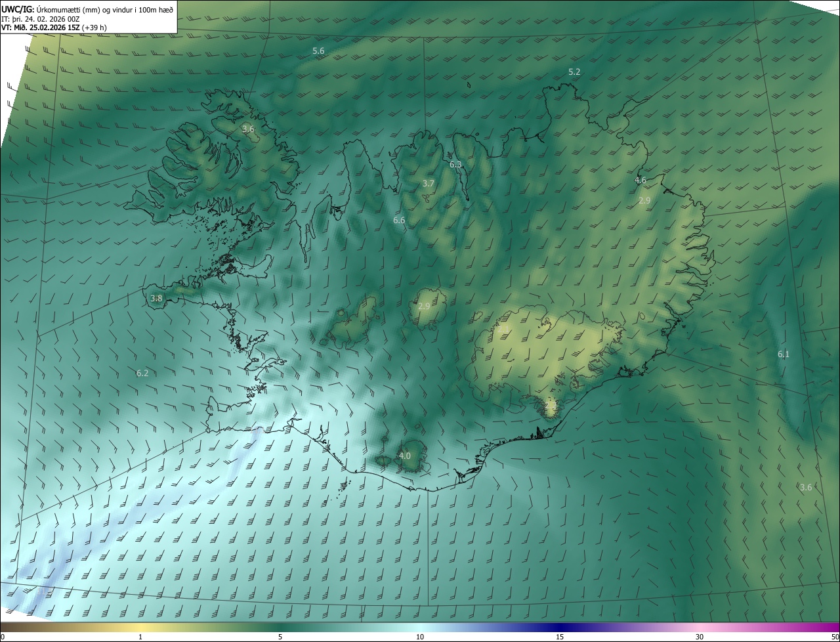Click the 50 tick on the colour scale
Screen dimensions: 840x642
point(835,637)
